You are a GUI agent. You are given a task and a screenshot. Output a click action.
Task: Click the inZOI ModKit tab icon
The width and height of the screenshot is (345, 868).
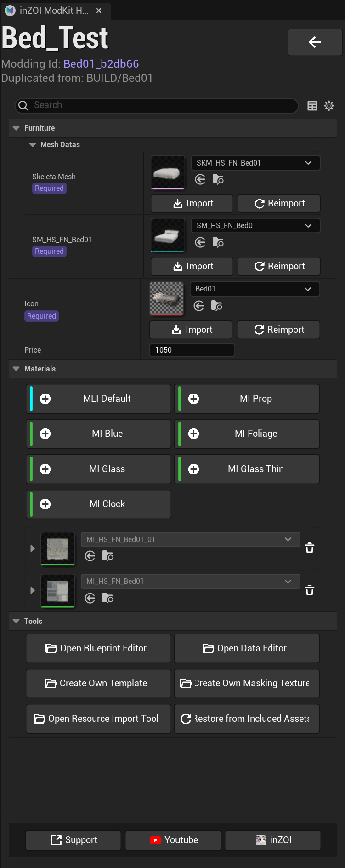(x=10, y=11)
